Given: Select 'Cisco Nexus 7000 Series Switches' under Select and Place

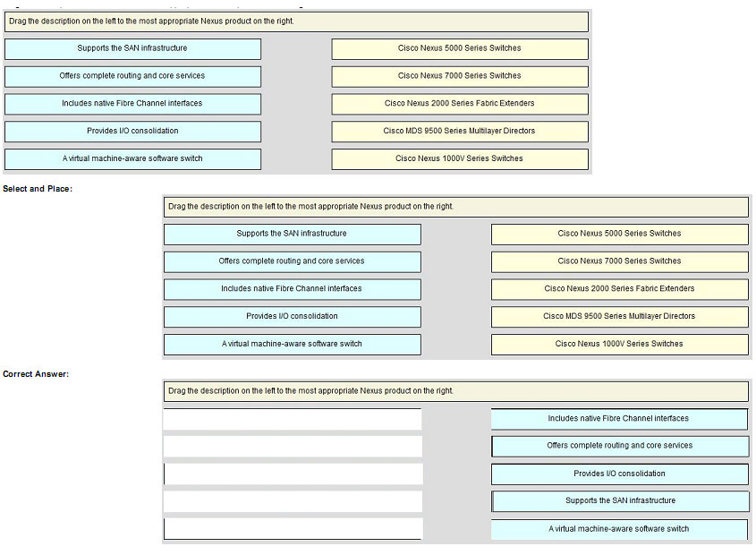Looking at the screenshot, I should [x=619, y=261].
